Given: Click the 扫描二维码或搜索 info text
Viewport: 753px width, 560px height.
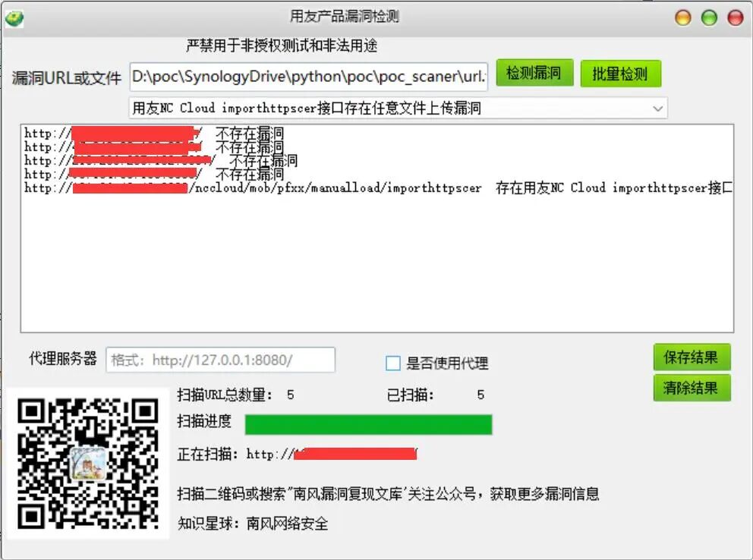Looking at the screenshot, I should pyautogui.click(x=388, y=493).
